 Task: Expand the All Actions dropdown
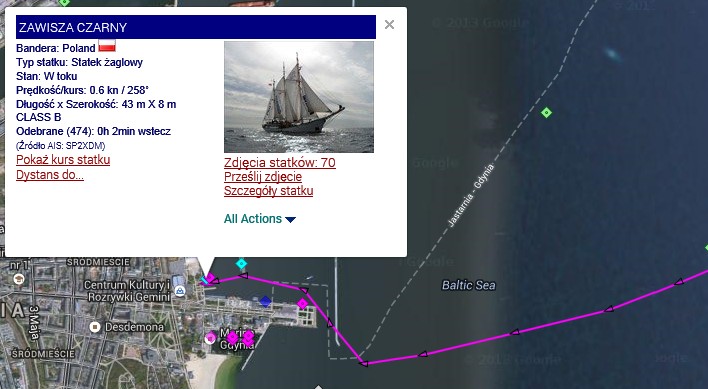(260, 219)
